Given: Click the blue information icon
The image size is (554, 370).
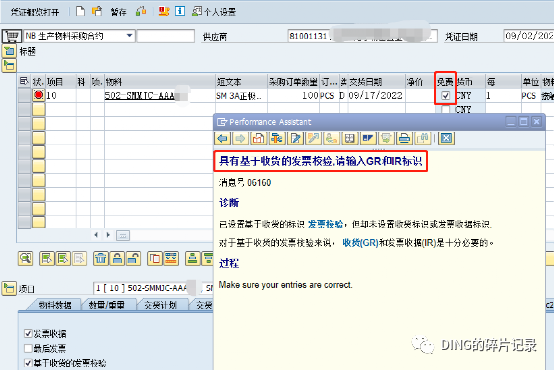Looking at the screenshot, I should tap(180, 11).
